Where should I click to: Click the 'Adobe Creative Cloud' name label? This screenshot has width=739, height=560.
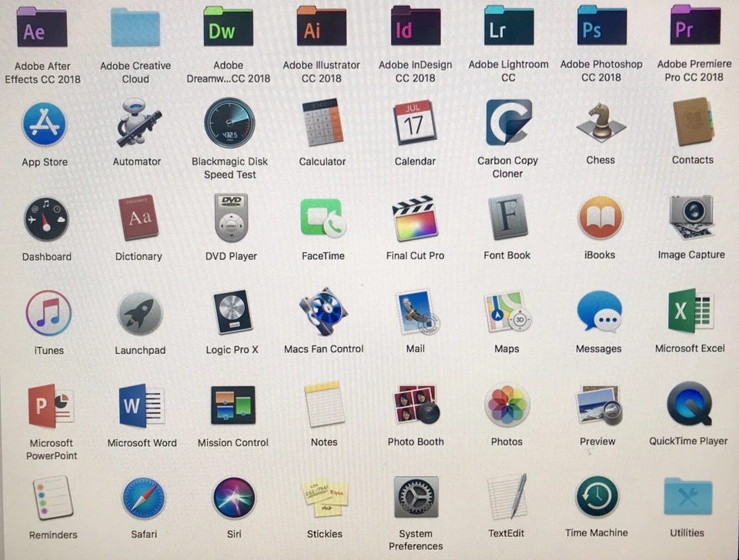[x=135, y=72]
